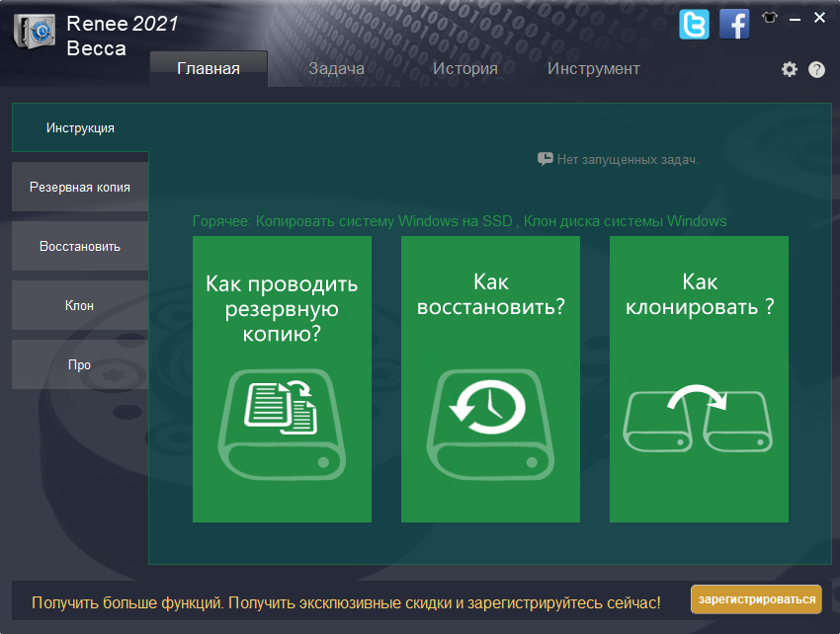
Task: Close the Renee Becca window
Action: tap(819, 18)
